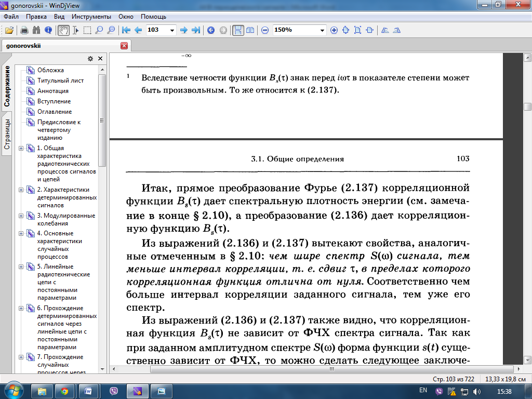Click the Open file folder icon
This screenshot has width=532, height=399.
(9, 30)
